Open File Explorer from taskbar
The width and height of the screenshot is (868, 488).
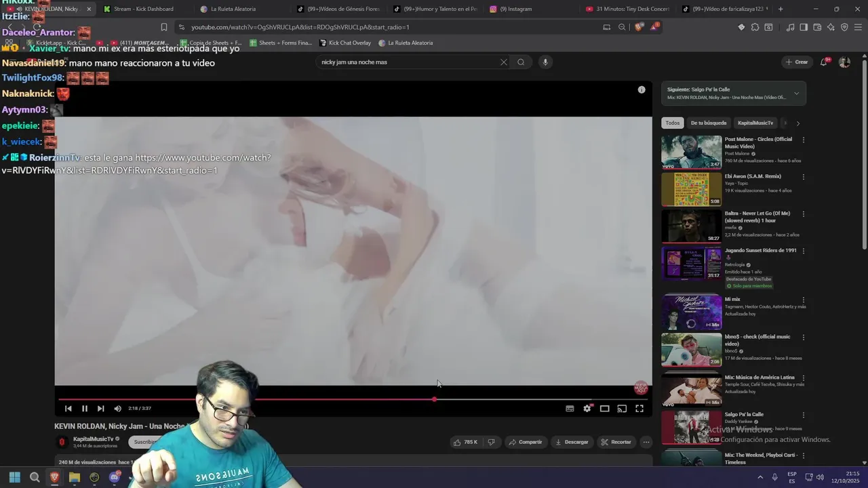(75, 477)
